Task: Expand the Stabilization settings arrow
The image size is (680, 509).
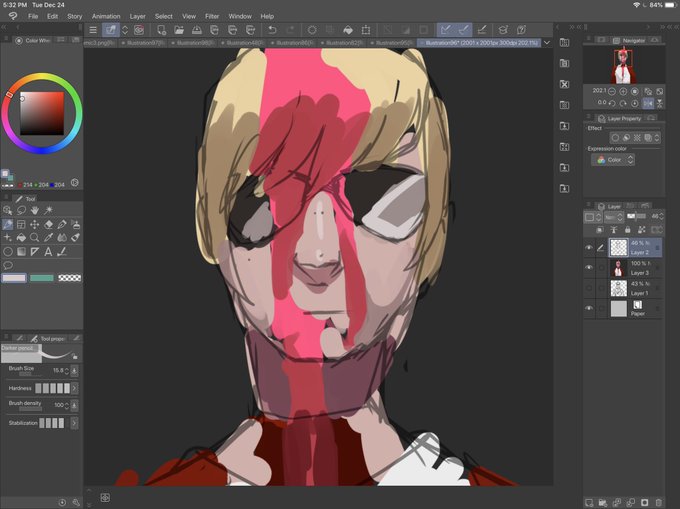Action: point(75,423)
